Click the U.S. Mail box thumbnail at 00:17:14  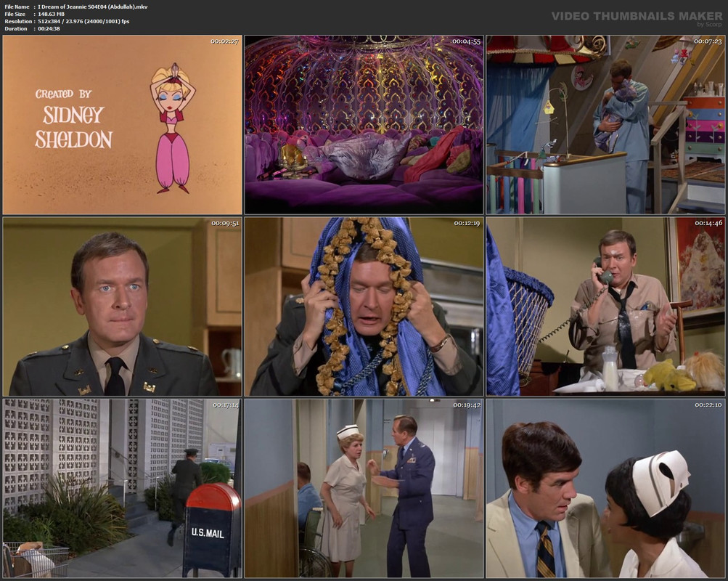coord(122,488)
